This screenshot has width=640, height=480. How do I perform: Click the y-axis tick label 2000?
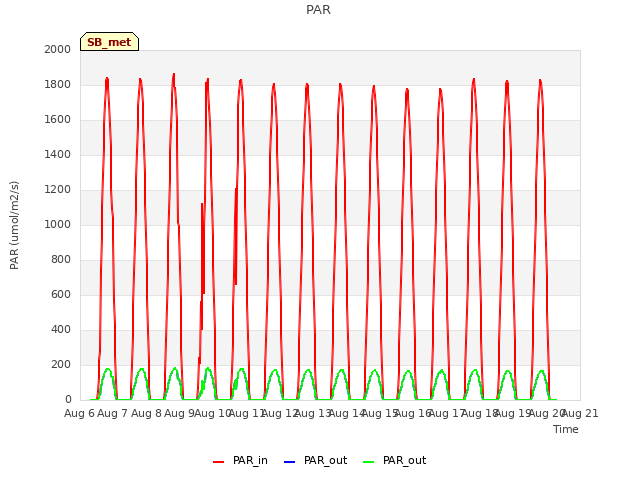(x=58, y=49)
